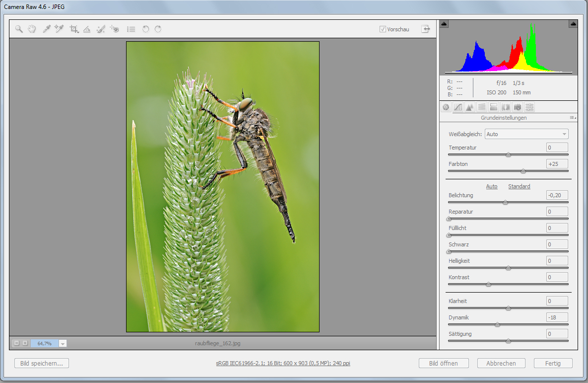Click the Fülllicht slider handle
Image resolution: width=588 pixels, height=383 pixels.
[449, 235]
